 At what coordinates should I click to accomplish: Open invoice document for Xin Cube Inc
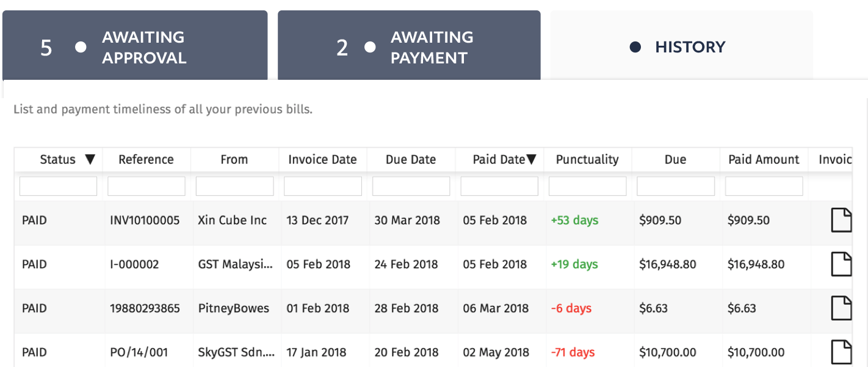(x=842, y=220)
